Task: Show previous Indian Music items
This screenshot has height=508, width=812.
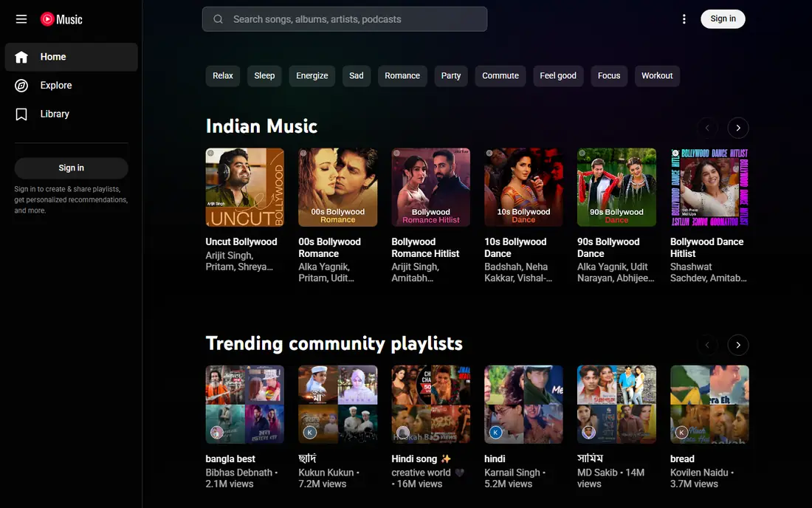Action: 707,128
